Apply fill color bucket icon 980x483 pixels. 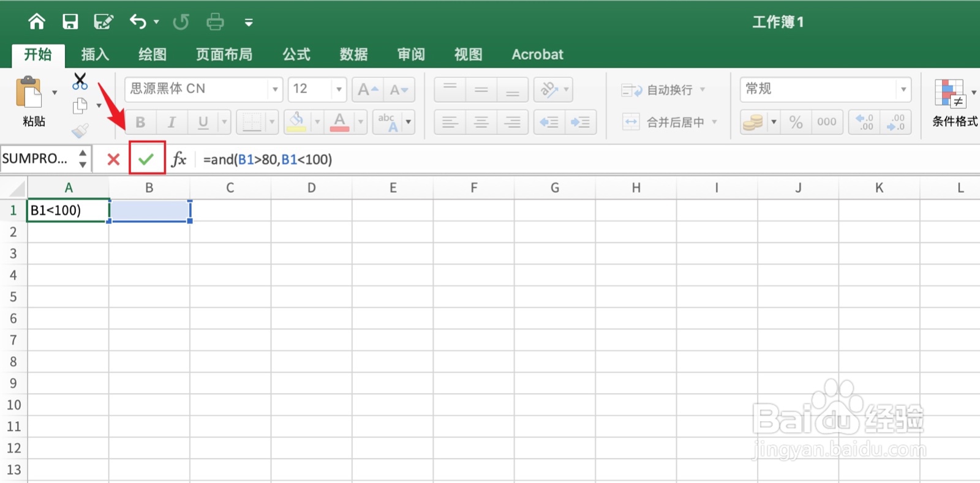tap(296, 122)
